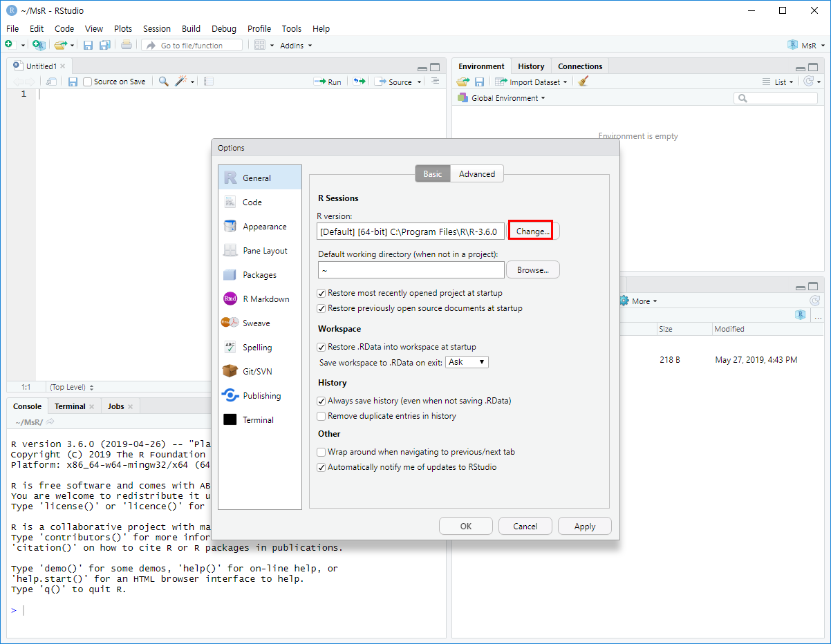
Task: Click OK in the Options dialog
Action: click(x=466, y=526)
